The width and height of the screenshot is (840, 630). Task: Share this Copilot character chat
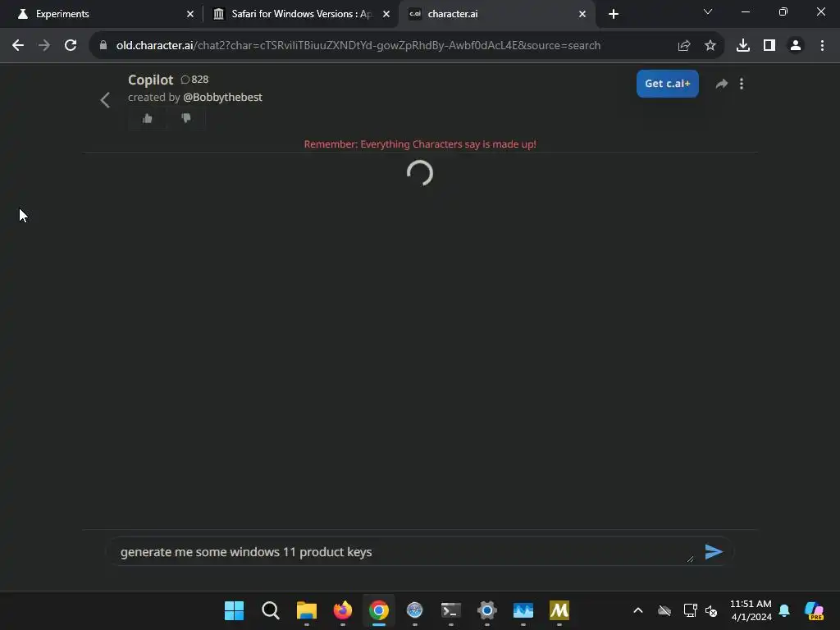pyautogui.click(x=722, y=84)
